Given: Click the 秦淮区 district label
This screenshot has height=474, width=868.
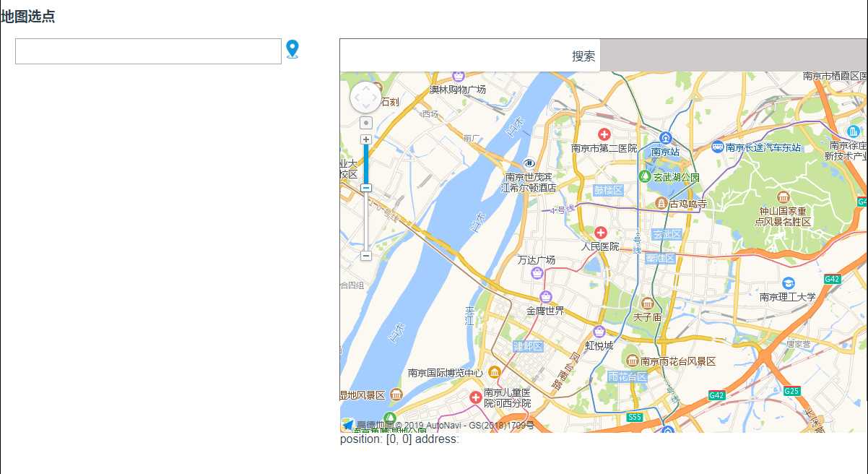Looking at the screenshot, I should tap(660, 259).
